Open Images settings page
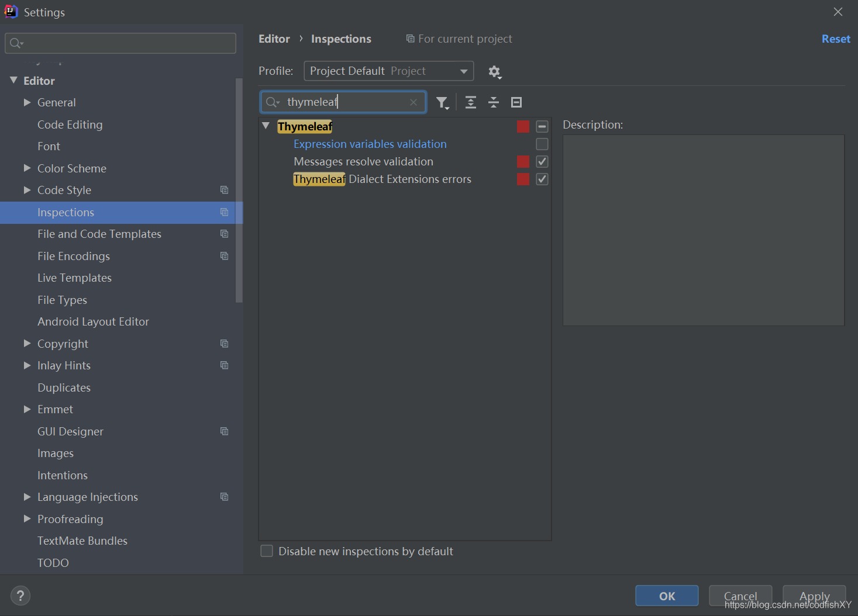This screenshot has height=616, width=858. coord(56,454)
